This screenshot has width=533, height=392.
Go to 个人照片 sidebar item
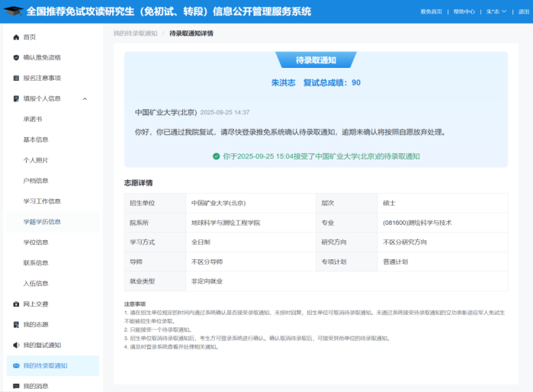[x=36, y=160]
